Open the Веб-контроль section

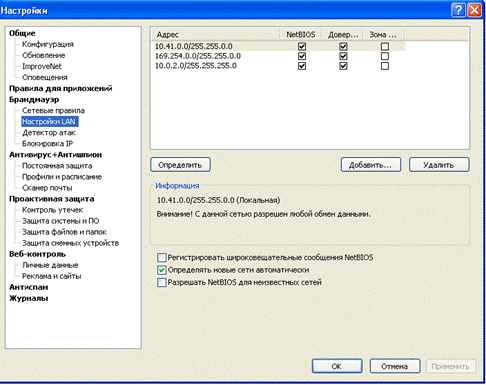tap(37, 254)
